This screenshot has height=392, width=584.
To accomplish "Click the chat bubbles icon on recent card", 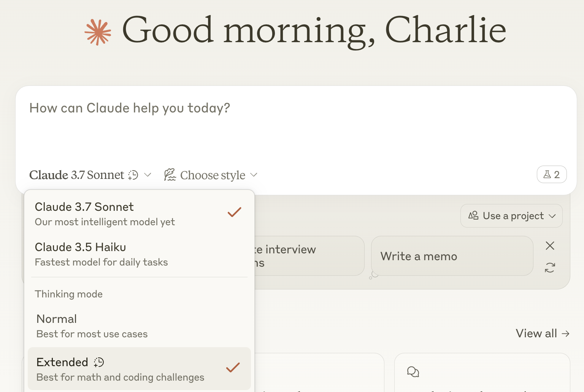I will [x=413, y=371].
